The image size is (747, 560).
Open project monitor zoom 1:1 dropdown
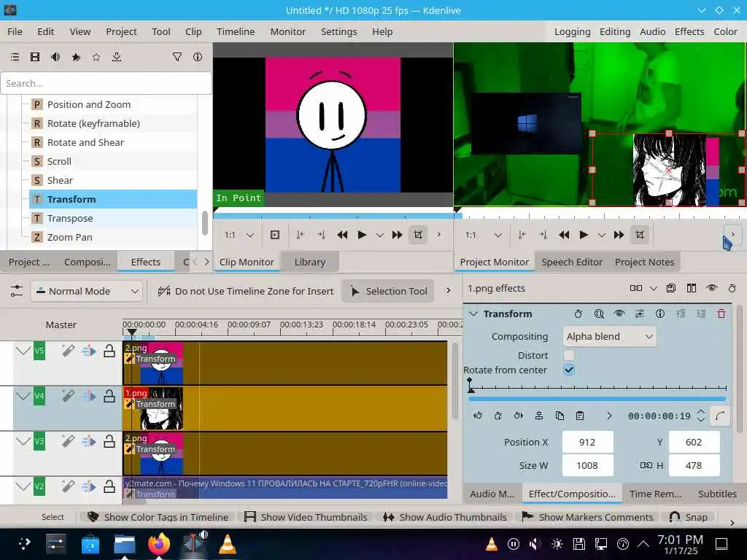[484, 235]
